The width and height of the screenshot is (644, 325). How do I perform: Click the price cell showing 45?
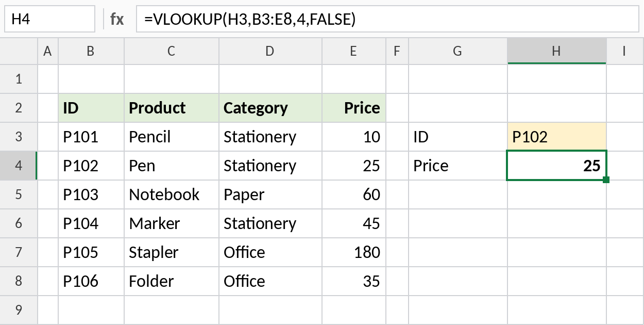pos(354,223)
